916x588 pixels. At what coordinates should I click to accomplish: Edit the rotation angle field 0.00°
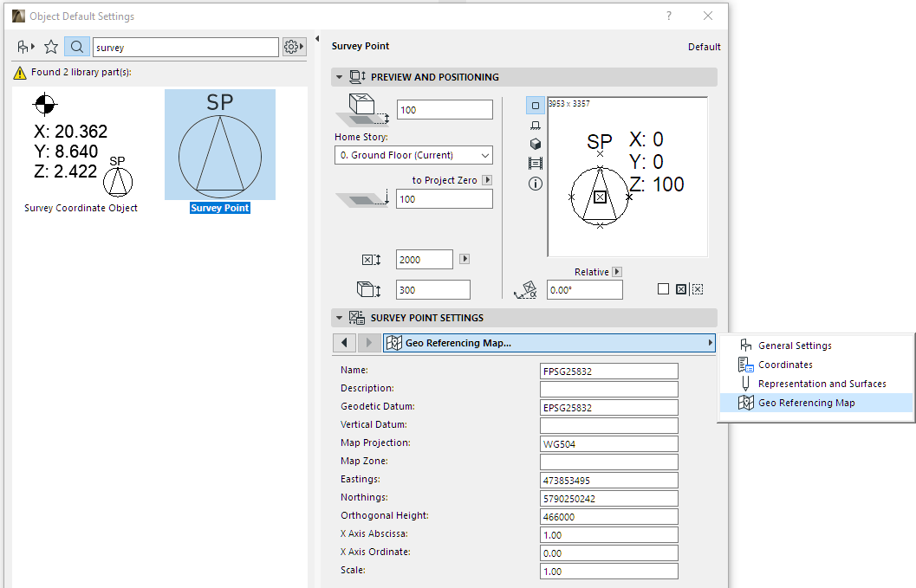585,290
